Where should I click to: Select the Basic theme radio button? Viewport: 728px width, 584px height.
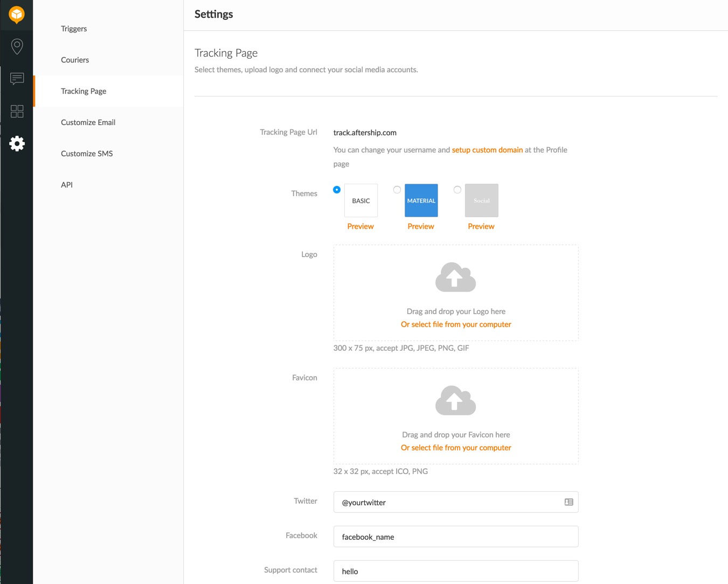point(337,190)
